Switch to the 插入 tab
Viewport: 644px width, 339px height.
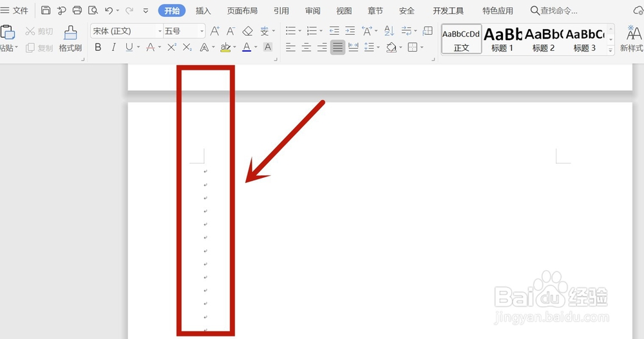click(203, 11)
